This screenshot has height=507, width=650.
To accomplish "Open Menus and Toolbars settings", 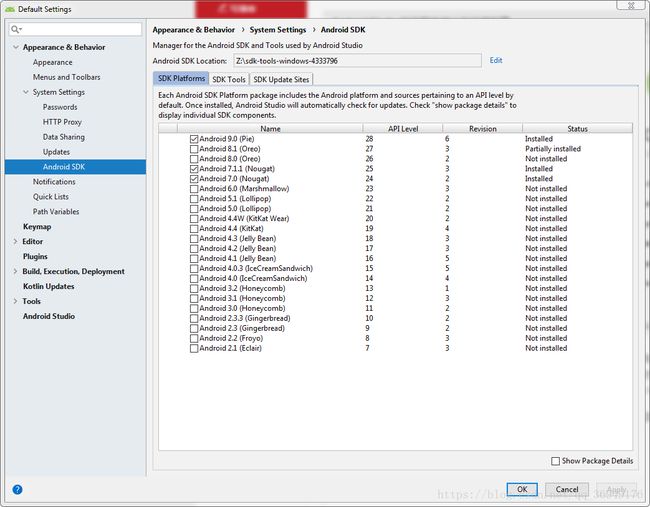I will click(x=66, y=77).
